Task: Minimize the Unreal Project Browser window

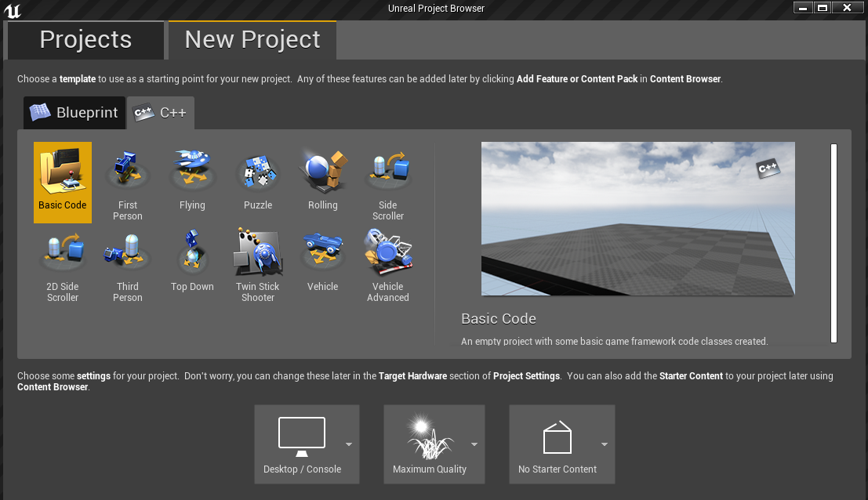Action: click(x=803, y=8)
